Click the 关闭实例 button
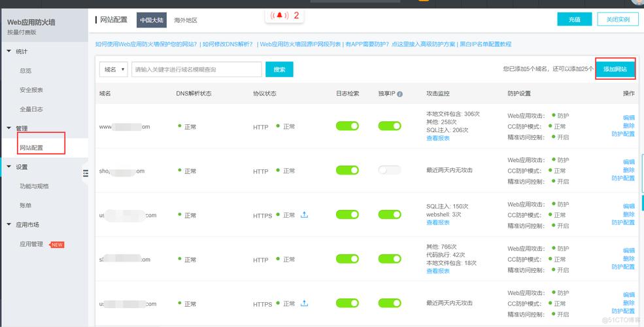Viewport: 644px width, 327px height. (x=618, y=20)
